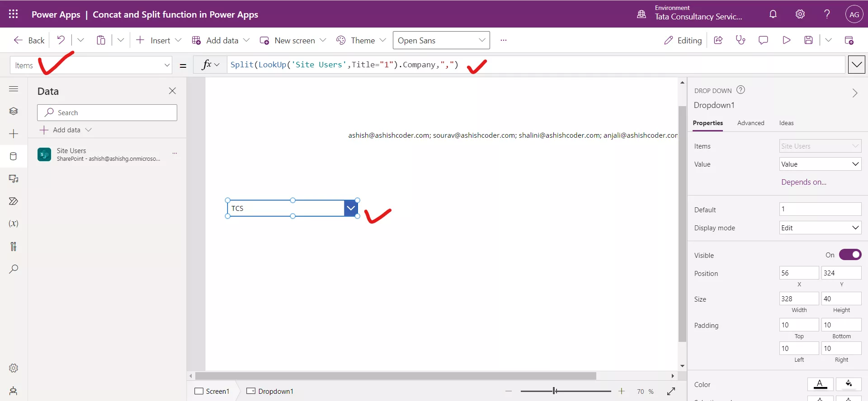Click the undo icon
The image size is (868, 401).
tap(61, 40)
